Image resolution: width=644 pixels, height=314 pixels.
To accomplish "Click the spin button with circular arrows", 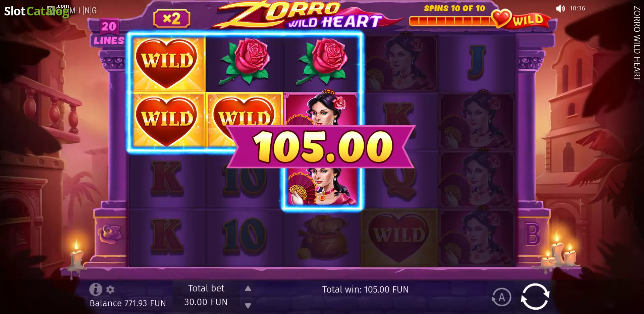I will (x=535, y=297).
